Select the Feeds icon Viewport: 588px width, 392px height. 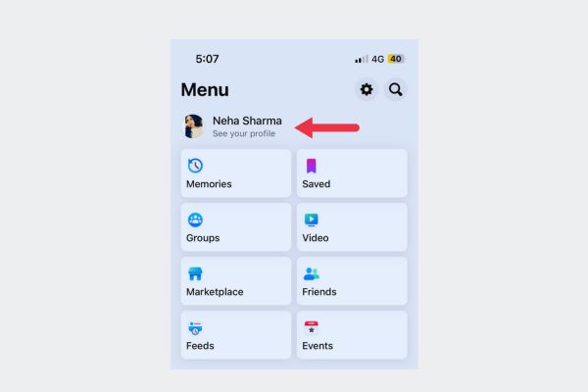click(x=195, y=328)
